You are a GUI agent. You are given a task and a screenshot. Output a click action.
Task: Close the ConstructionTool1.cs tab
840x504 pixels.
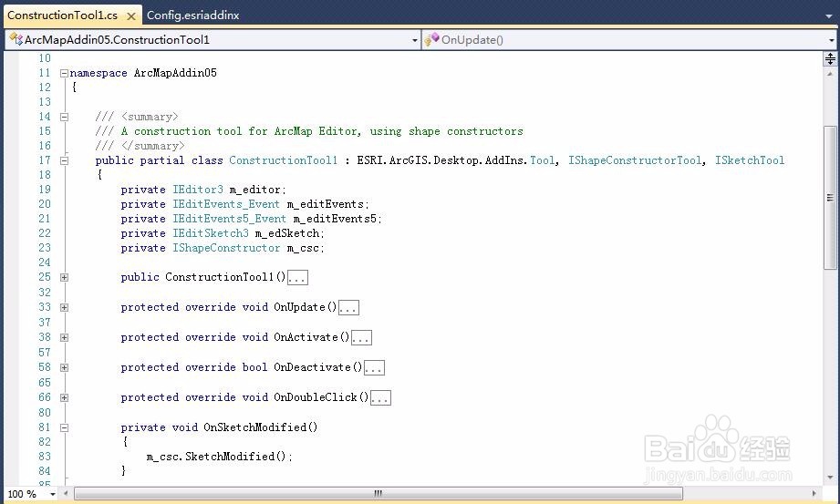tap(130, 16)
